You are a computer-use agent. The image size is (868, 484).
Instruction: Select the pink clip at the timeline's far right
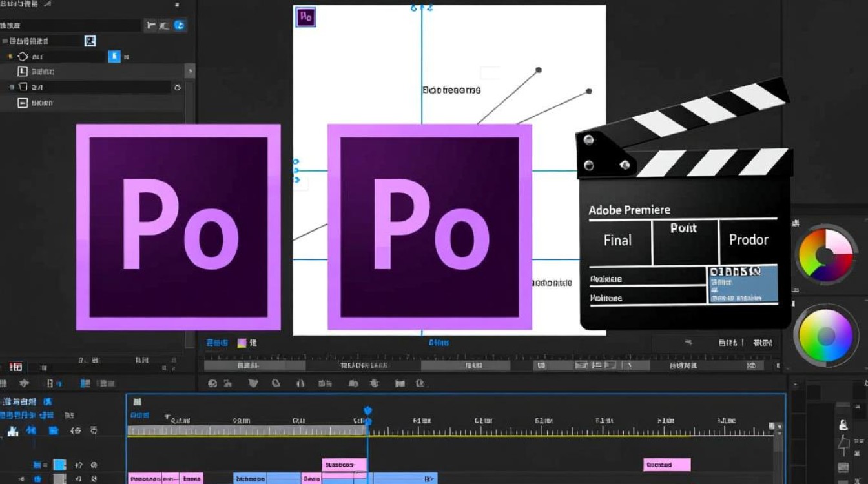(x=667, y=465)
